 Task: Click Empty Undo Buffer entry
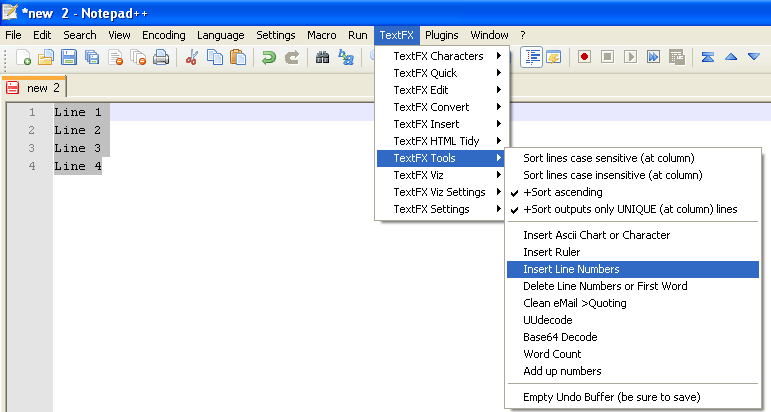point(612,397)
